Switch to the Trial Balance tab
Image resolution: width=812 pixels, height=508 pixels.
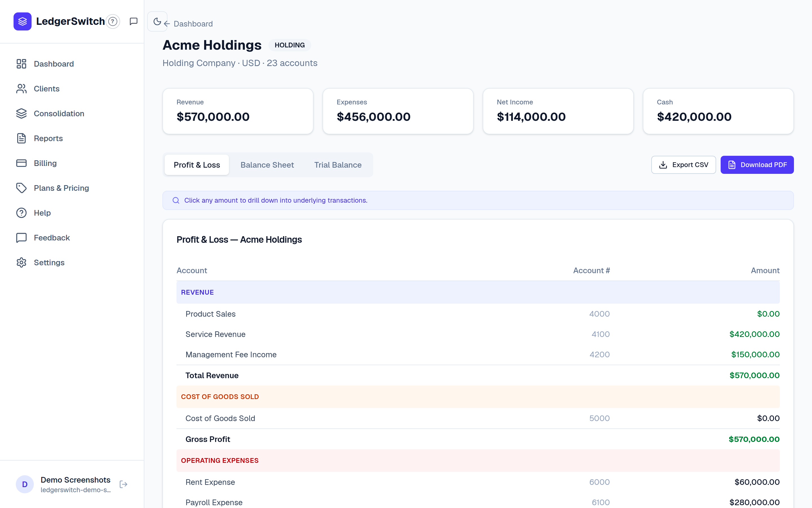(338, 165)
